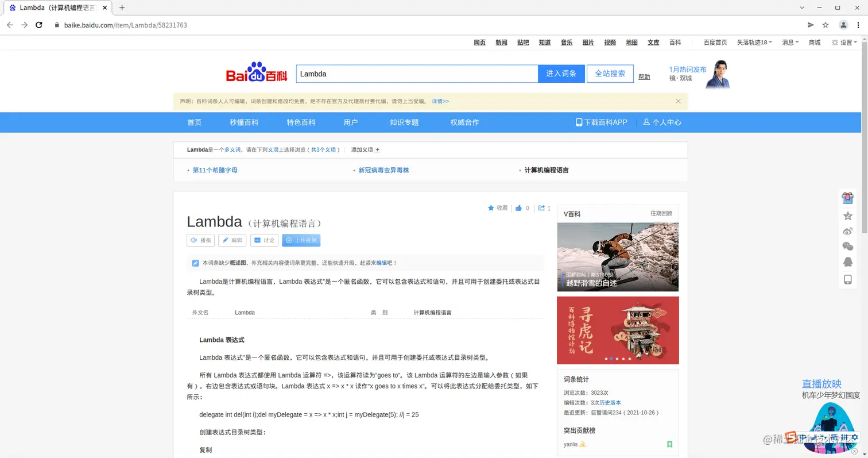The image size is (868, 458).
Task: Click the share icon next to count 1
Action: tap(541, 208)
